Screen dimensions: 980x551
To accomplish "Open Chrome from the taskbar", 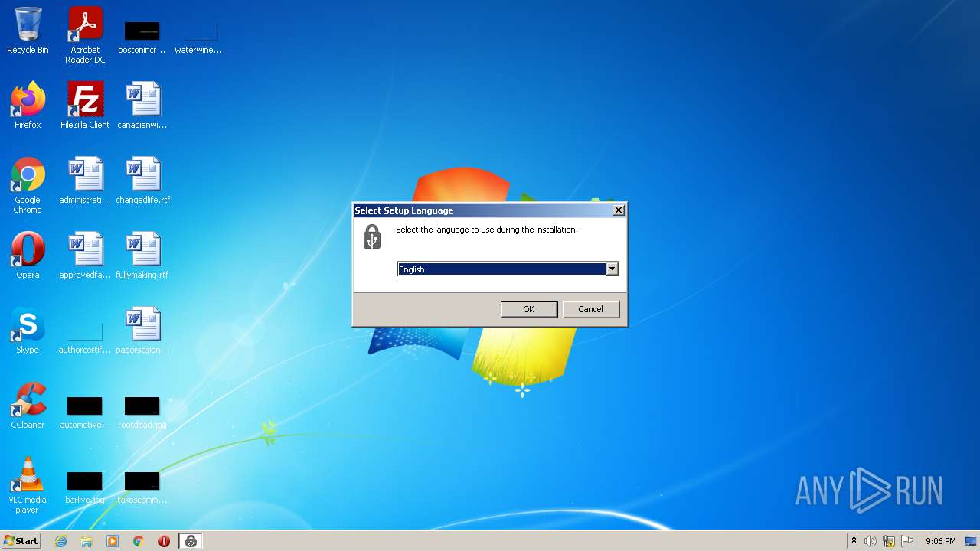I will (x=139, y=541).
